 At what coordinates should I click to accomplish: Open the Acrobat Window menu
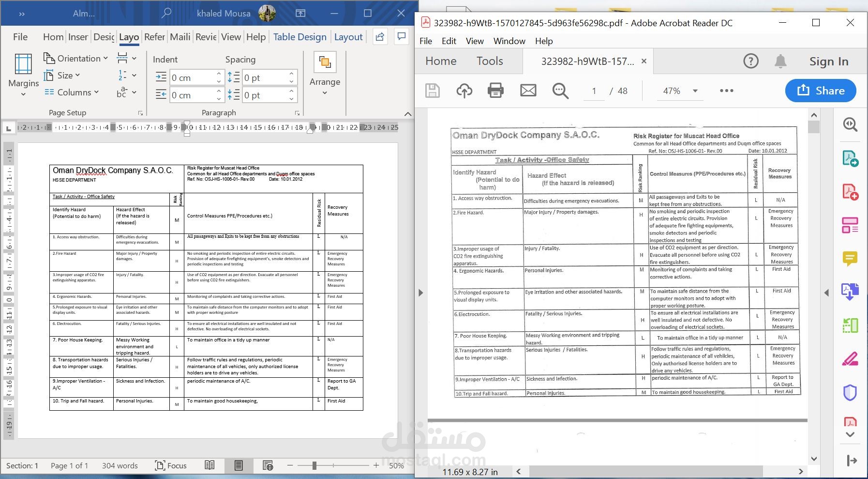(x=509, y=41)
